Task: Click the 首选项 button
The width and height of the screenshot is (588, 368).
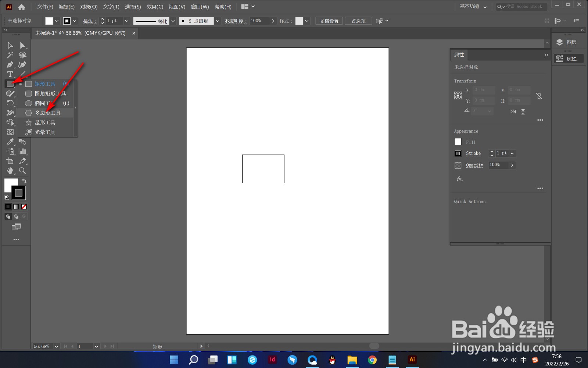Action: [x=358, y=21]
